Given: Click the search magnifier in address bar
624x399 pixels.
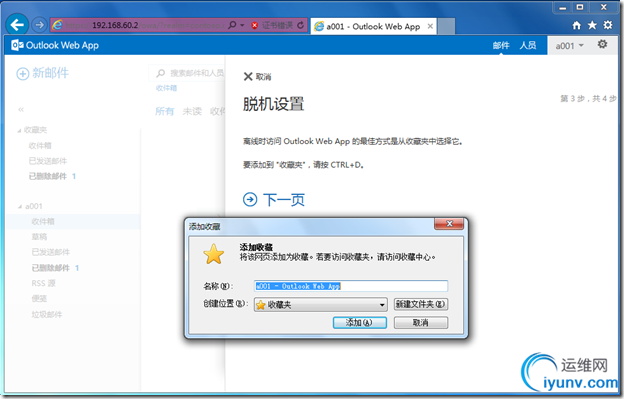Looking at the screenshot, I should [232, 25].
